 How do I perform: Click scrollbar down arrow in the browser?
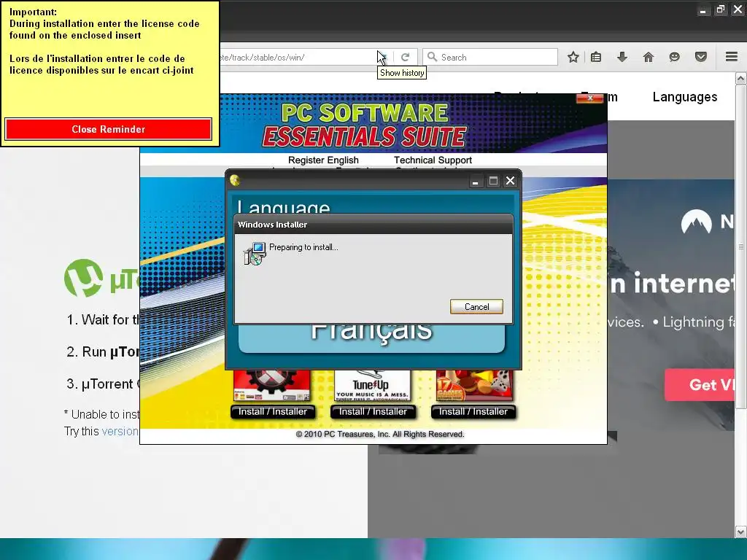pyautogui.click(x=741, y=532)
